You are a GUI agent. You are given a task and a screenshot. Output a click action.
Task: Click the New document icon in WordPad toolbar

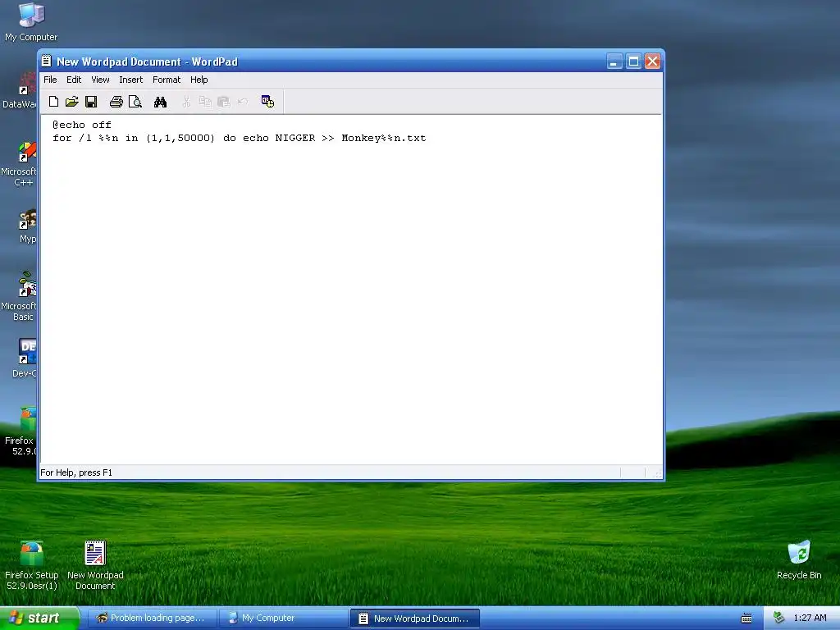53,102
